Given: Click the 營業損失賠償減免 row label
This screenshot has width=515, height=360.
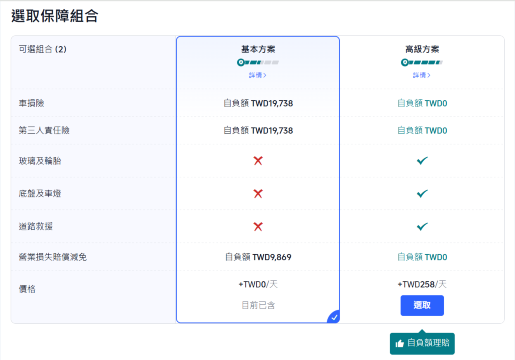Looking at the screenshot, I should coord(53,257).
